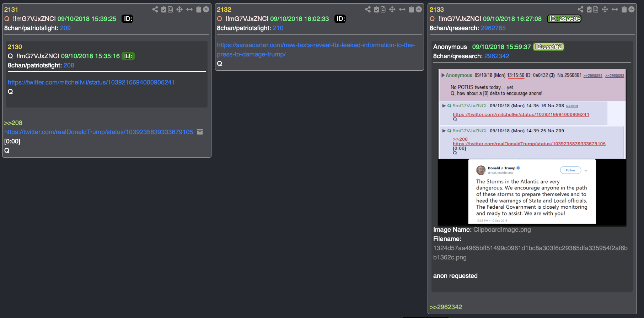The width and height of the screenshot is (644, 318).
Task: Click timestamp 09/10/2018 16:02:33
Action: (x=300, y=19)
